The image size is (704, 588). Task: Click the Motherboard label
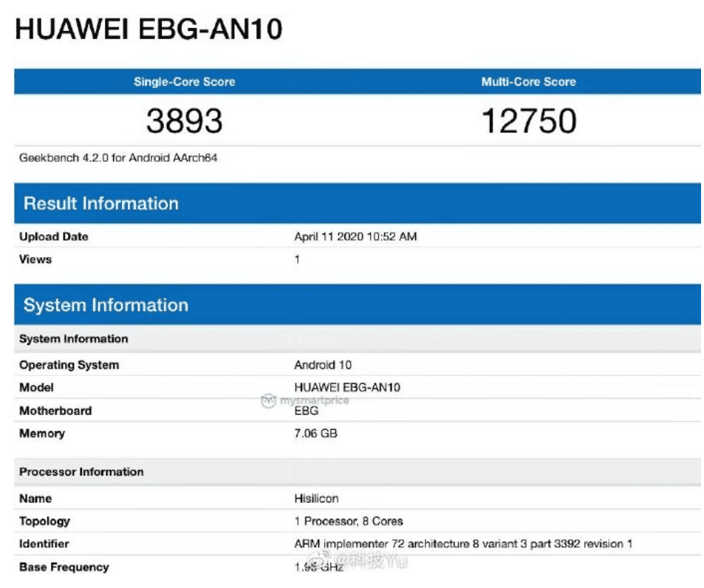click(x=55, y=411)
